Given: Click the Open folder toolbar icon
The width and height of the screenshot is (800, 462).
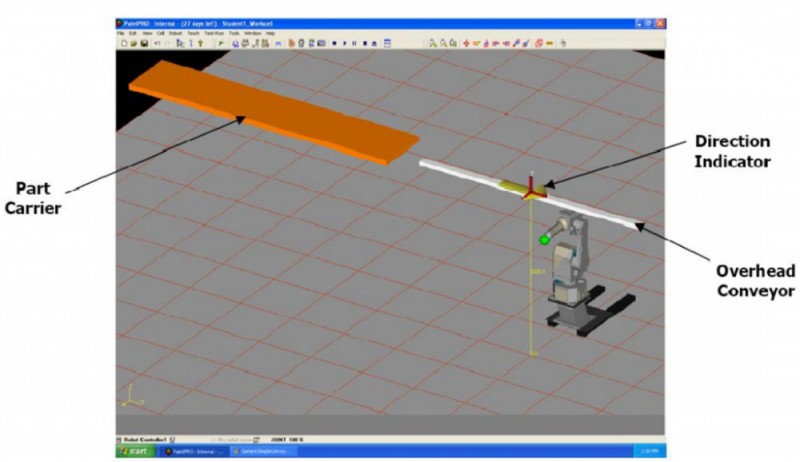Looking at the screenshot, I should click(x=132, y=43).
